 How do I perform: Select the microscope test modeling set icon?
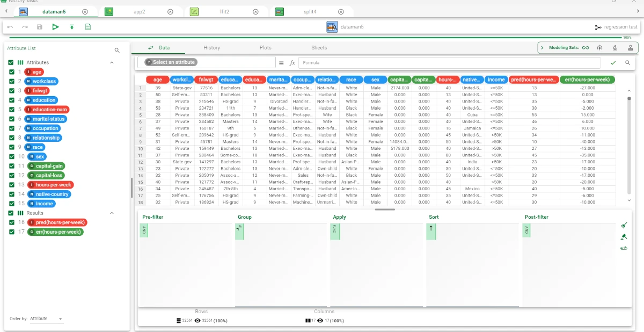click(614, 48)
